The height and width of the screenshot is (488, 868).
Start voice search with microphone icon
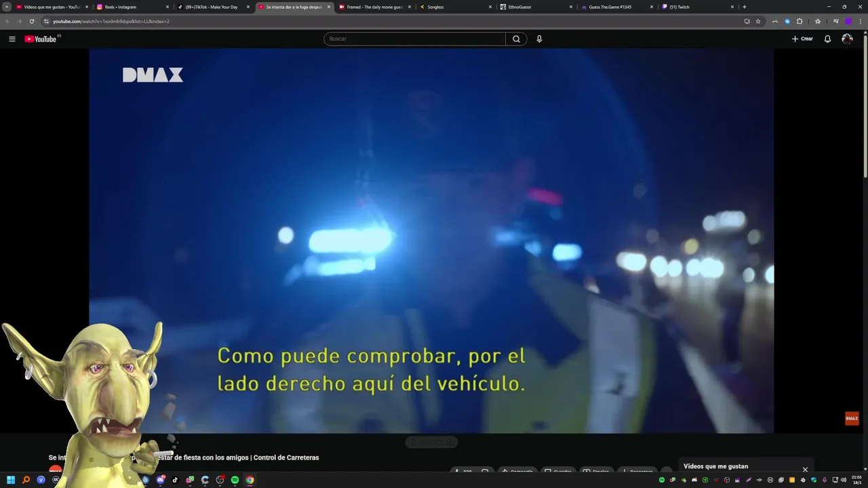(539, 39)
